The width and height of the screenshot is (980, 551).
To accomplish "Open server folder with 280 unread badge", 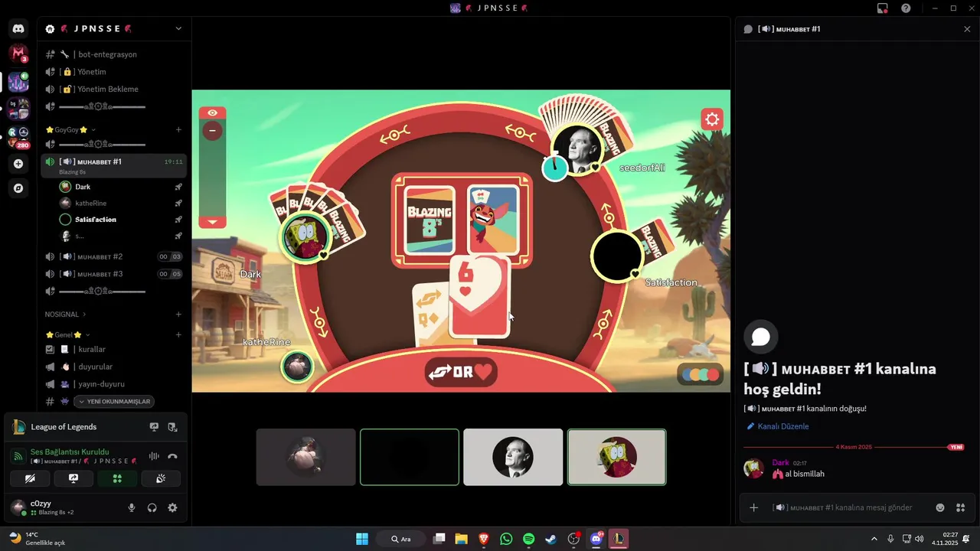I will point(18,137).
